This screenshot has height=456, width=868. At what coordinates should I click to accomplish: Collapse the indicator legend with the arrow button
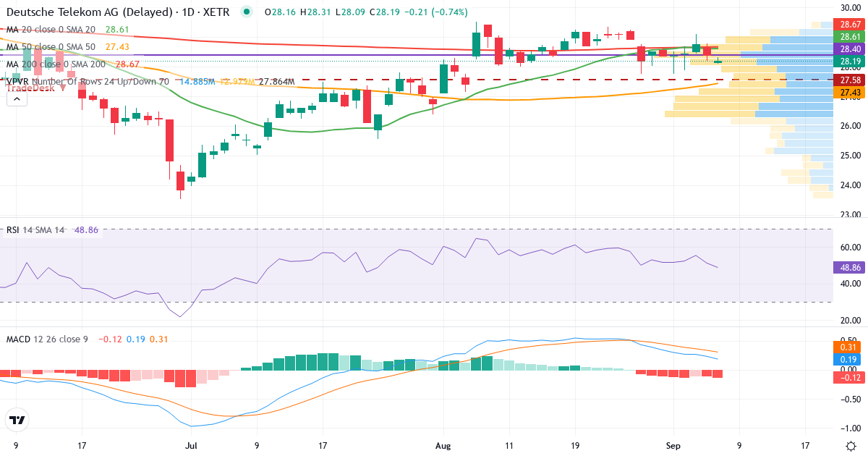17,98
